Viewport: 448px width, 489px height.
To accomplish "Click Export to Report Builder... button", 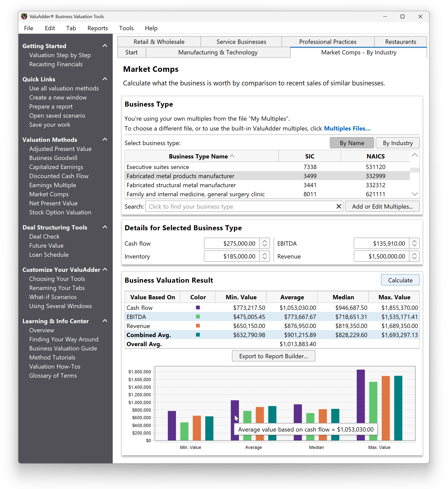I will (x=274, y=356).
